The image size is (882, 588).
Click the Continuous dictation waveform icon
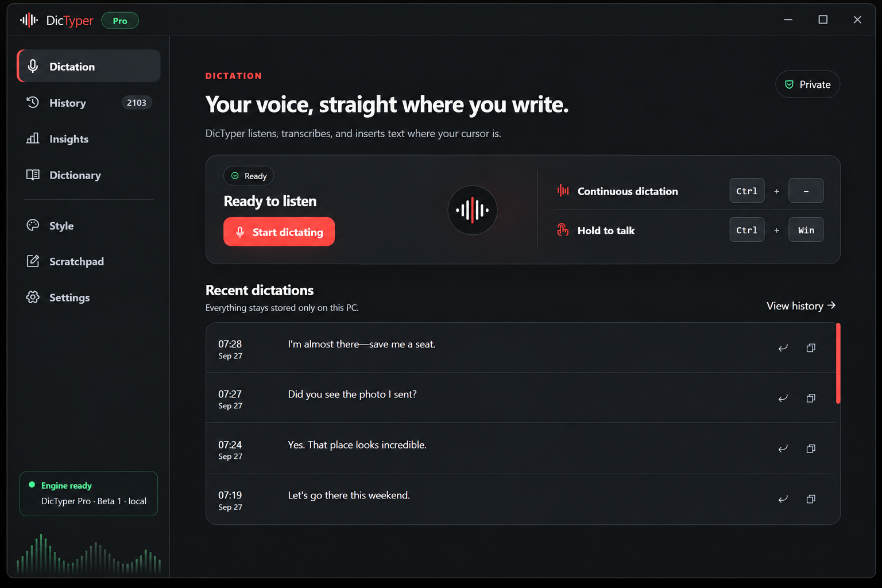pyautogui.click(x=563, y=191)
